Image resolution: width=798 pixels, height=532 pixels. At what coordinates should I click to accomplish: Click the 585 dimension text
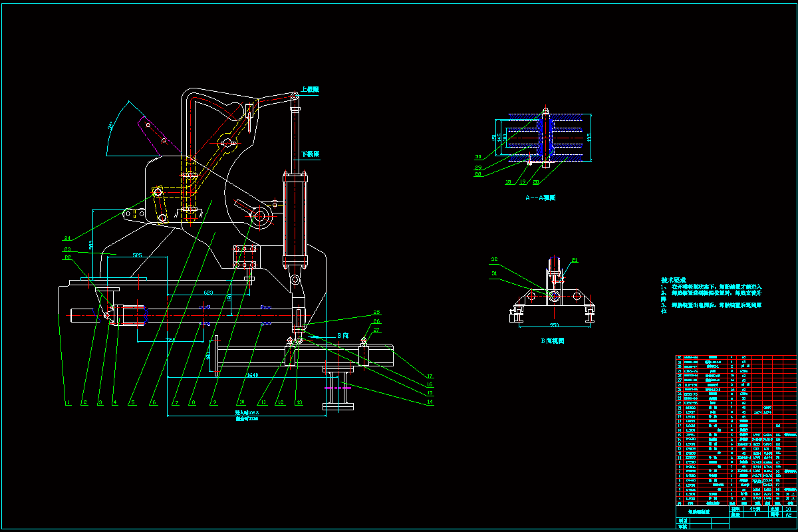click(138, 255)
